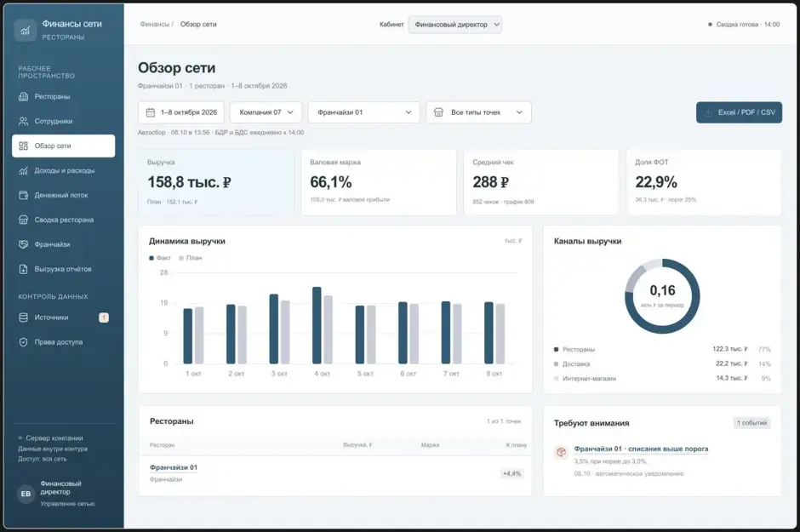Expand the Все типы точек dropdown
800x532 pixels.
[478, 112]
